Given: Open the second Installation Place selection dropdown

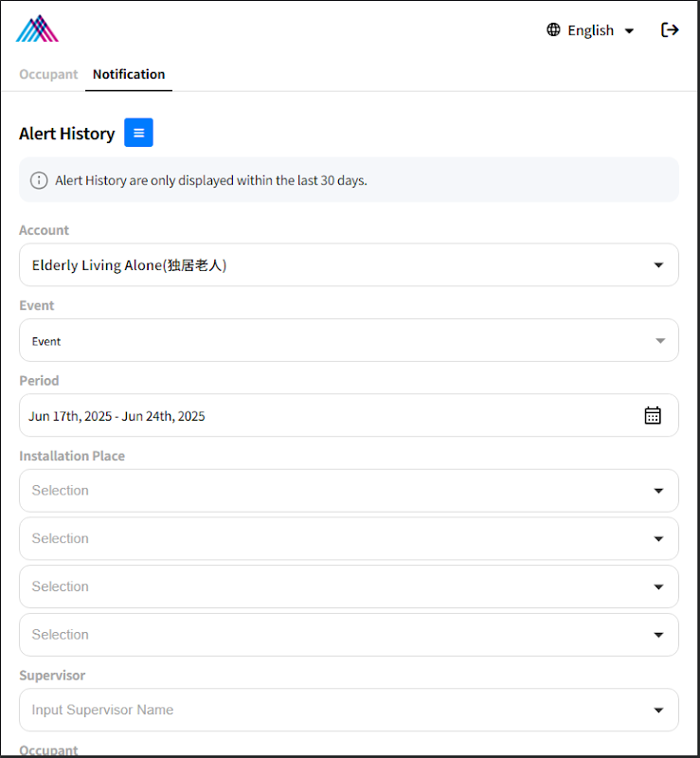Looking at the screenshot, I should click(x=349, y=539).
